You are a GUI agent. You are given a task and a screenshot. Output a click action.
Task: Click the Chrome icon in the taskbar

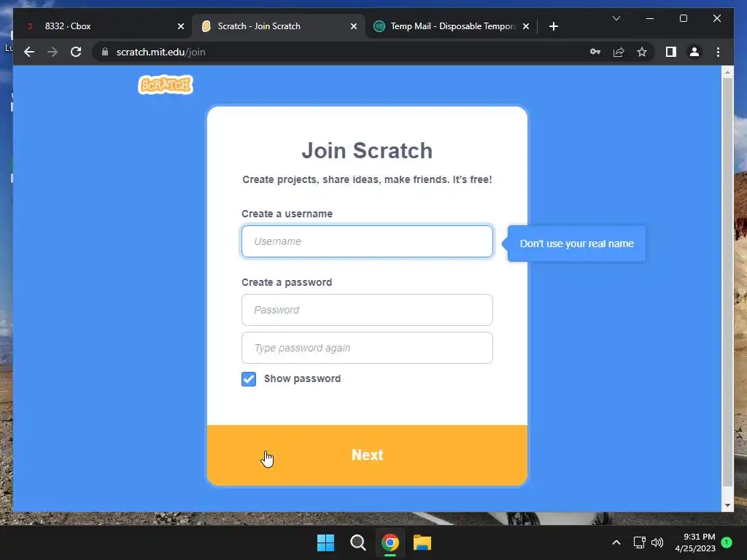click(390, 542)
